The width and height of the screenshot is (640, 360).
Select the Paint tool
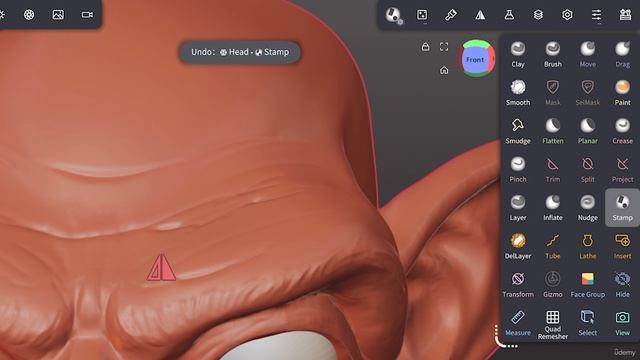pyautogui.click(x=622, y=93)
